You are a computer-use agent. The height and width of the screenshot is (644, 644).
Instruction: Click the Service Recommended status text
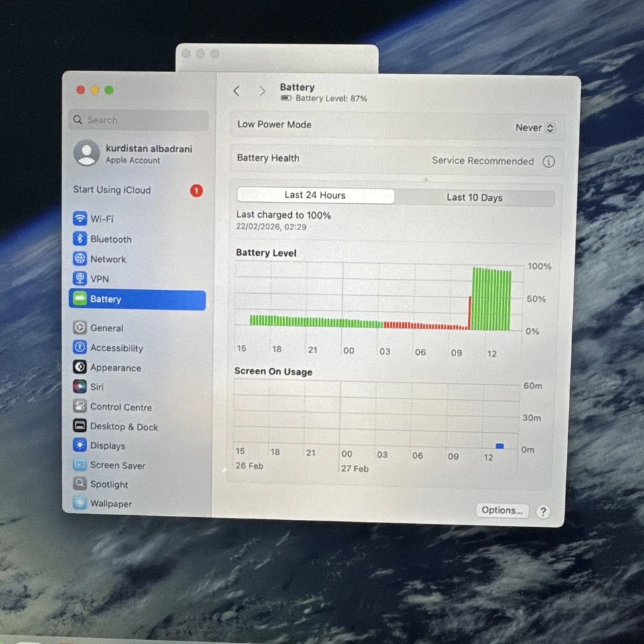[482, 160]
